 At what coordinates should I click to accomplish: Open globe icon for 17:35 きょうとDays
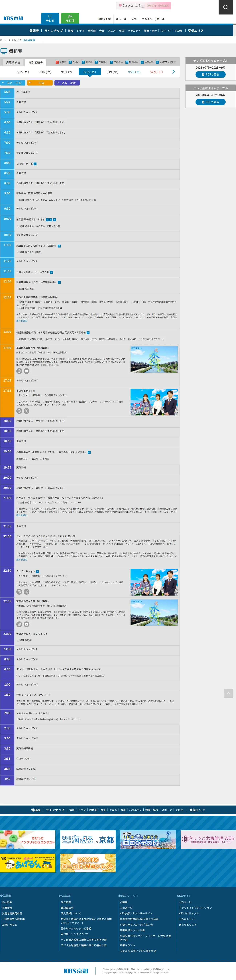pos(19,411)
